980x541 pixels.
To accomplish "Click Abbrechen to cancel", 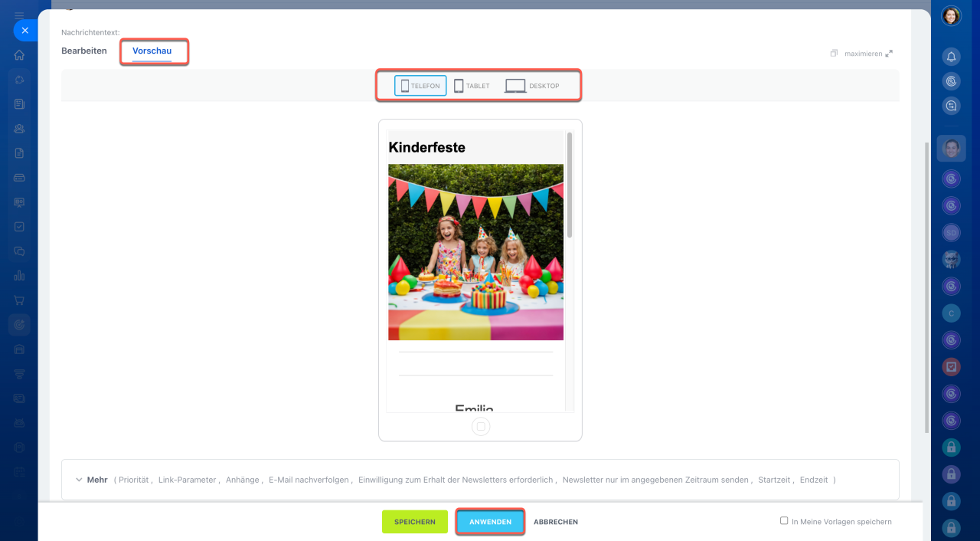I will [556, 522].
